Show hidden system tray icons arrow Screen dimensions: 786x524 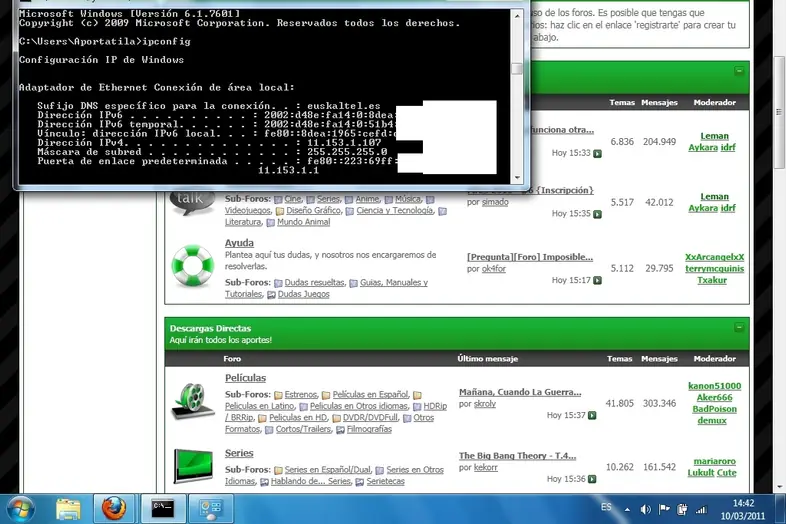[x=627, y=509]
